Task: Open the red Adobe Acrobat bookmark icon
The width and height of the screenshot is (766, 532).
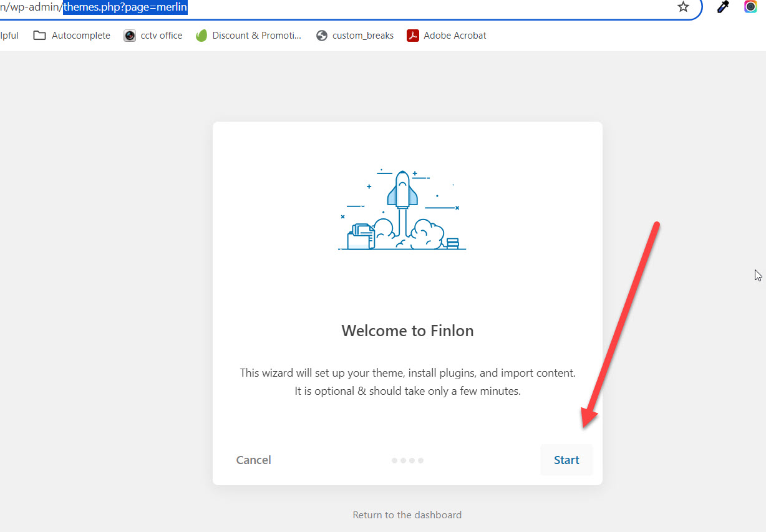Action: 412,36
